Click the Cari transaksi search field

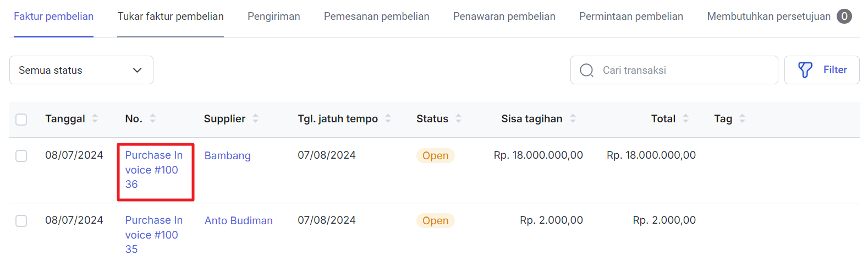point(674,70)
